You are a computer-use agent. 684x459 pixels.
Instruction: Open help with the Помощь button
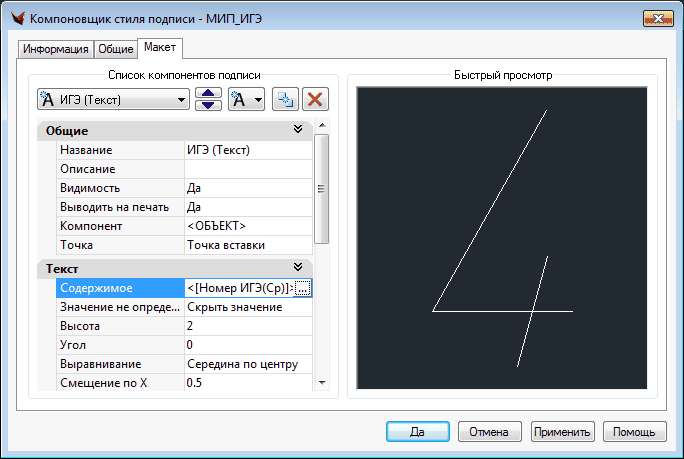coord(634,432)
